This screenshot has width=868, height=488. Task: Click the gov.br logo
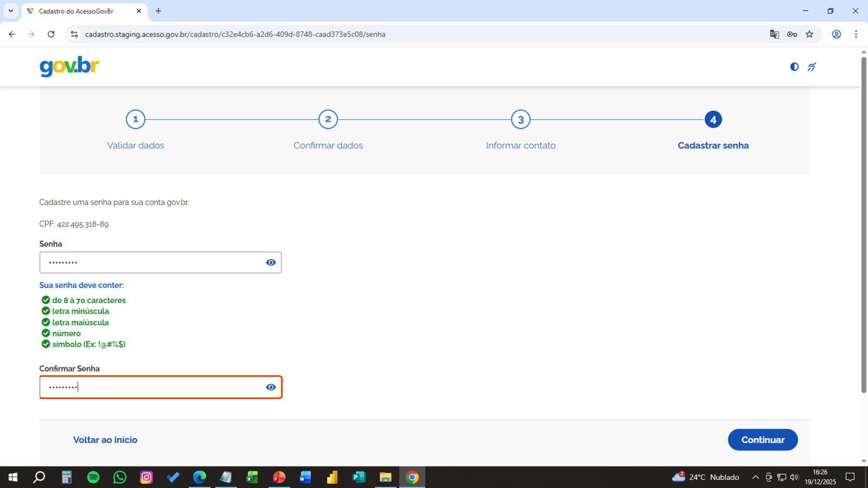69,66
